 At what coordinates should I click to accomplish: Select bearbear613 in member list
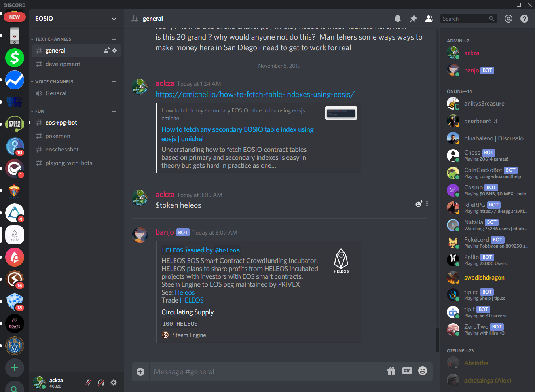(488, 121)
